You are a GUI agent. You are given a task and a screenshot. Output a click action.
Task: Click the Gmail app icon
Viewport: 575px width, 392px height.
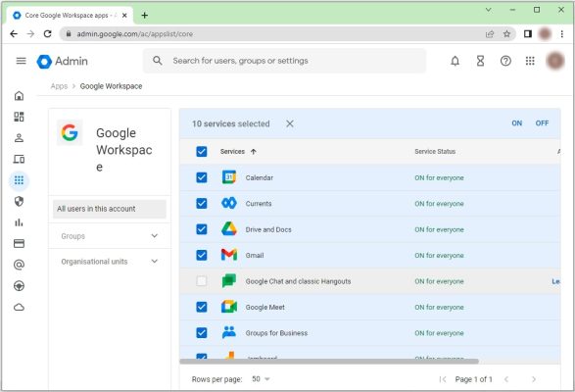coord(229,255)
